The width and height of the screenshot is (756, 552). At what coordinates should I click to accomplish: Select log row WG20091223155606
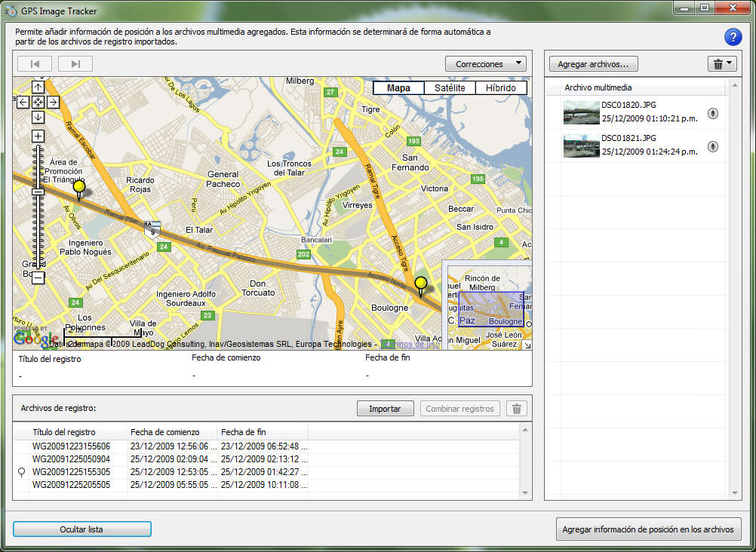coord(266,446)
